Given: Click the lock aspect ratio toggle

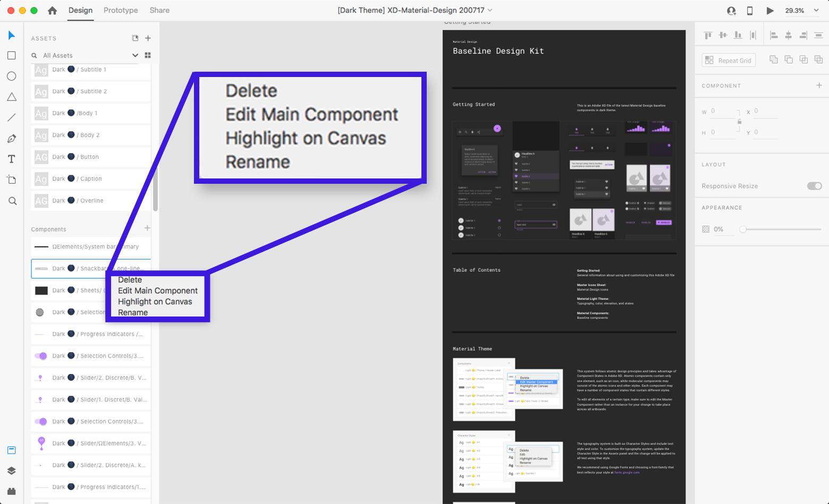Looking at the screenshot, I should point(739,122).
